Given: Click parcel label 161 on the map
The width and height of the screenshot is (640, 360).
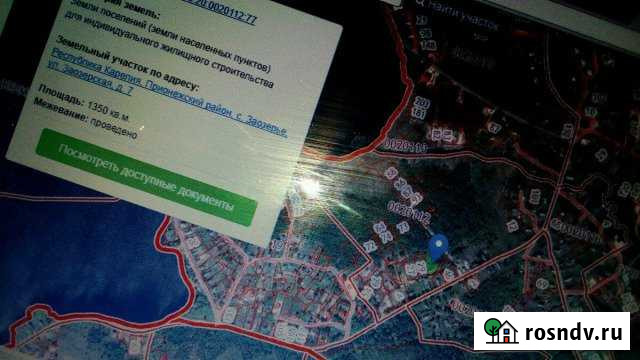Looking at the screenshot, I should (x=418, y=113).
